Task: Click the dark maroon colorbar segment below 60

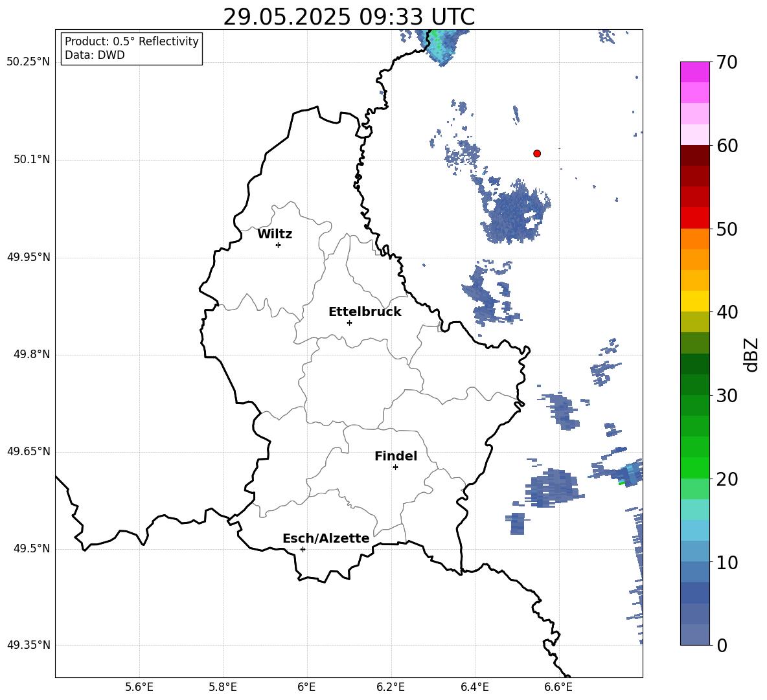Action: click(694, 155)
